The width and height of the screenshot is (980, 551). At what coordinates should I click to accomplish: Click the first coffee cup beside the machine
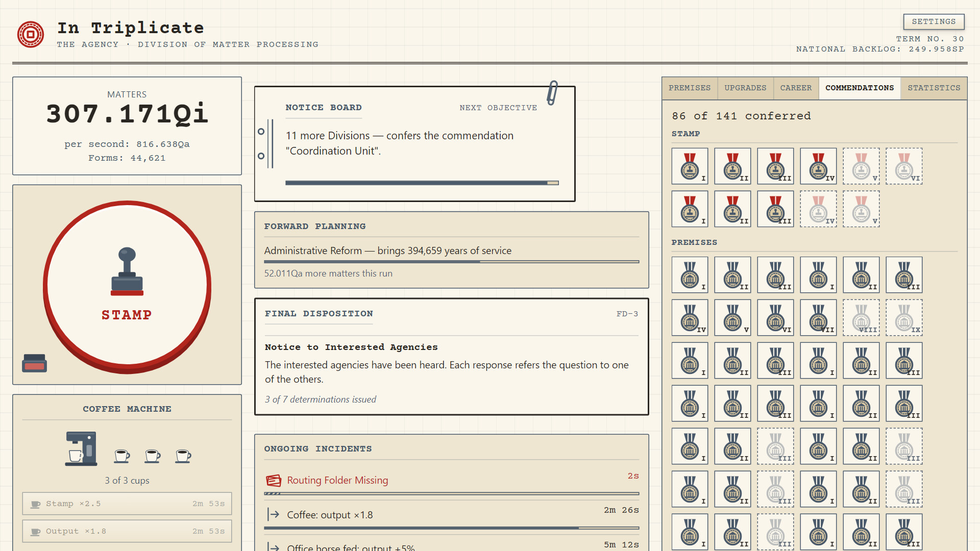[121, 456]
